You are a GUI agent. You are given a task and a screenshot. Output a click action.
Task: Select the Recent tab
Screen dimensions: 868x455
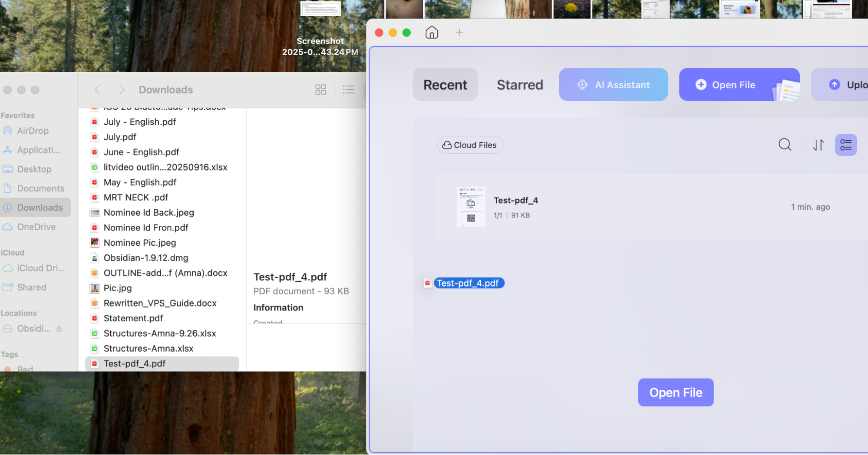445,85
